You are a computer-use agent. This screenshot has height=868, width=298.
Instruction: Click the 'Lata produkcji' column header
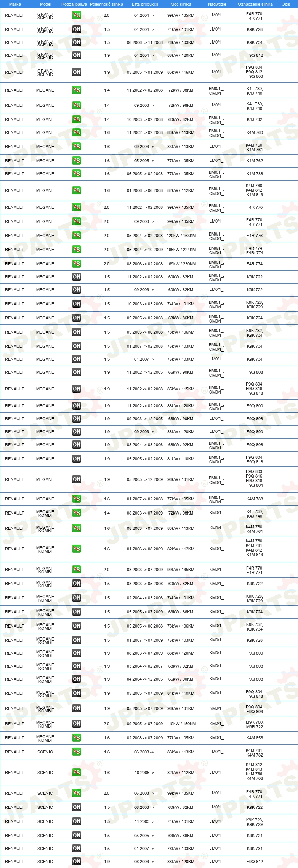tap(145, 4)
